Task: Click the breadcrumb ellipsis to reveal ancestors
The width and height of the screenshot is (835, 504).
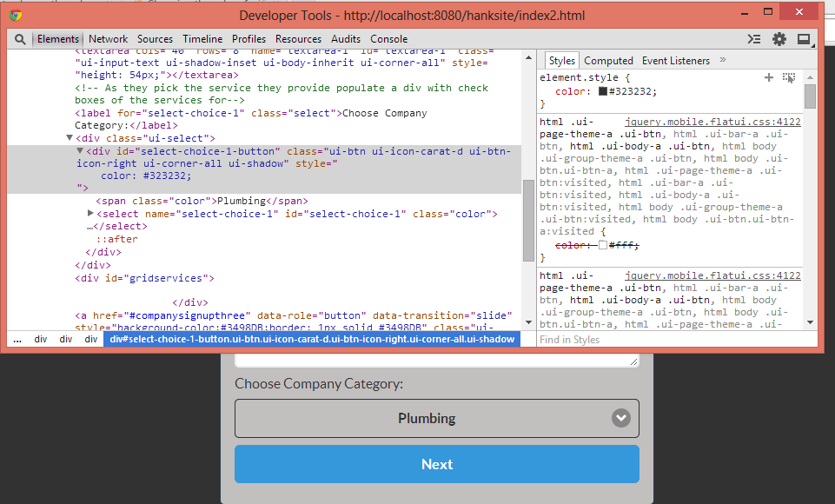Action: [x=17, y=339]
